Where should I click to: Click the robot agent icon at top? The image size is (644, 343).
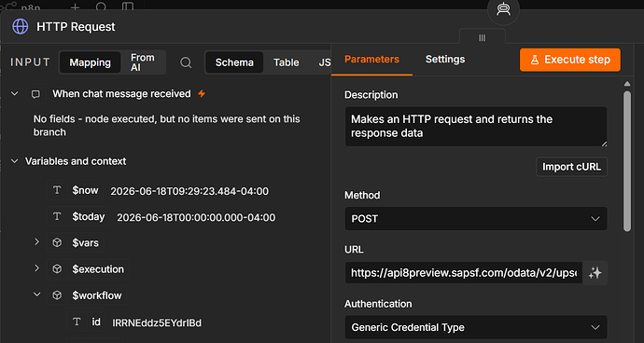(x=503, y=9)
